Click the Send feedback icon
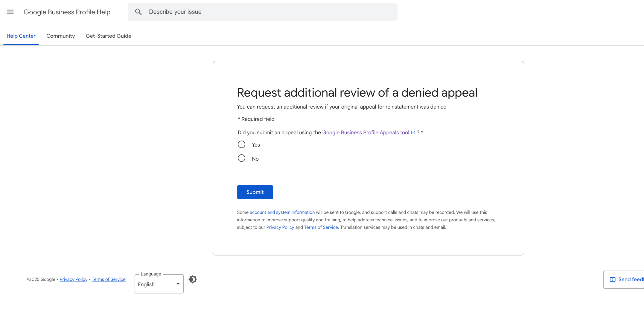 tap(613, 280)
